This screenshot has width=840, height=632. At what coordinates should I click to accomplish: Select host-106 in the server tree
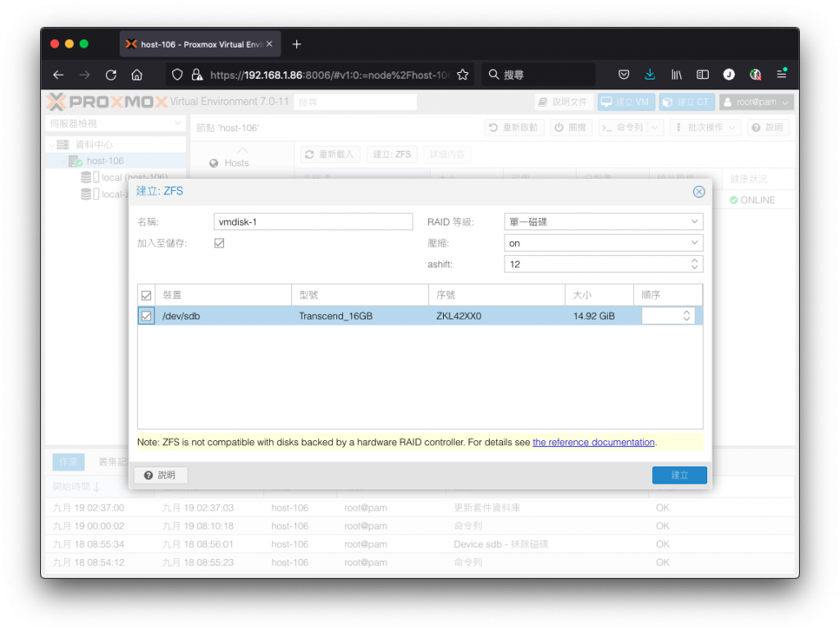(x=105, y=161)
